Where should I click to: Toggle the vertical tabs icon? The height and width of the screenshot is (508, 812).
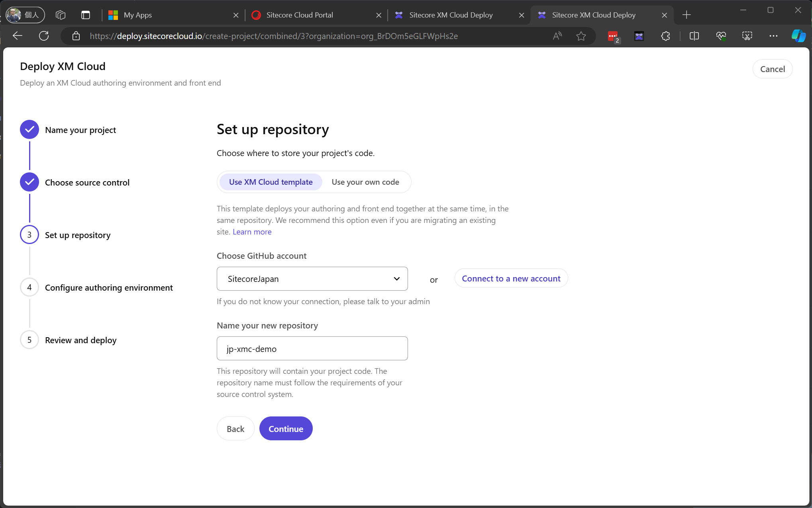[86, 15]
